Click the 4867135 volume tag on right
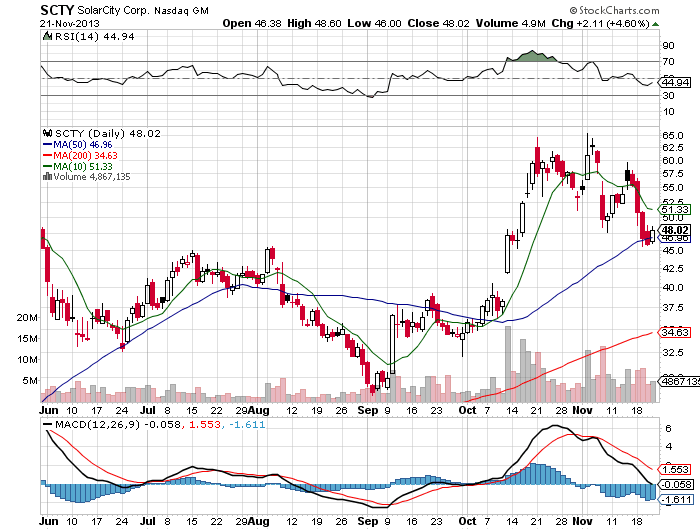This screenshot has width=700, height=530. point(679,381)
